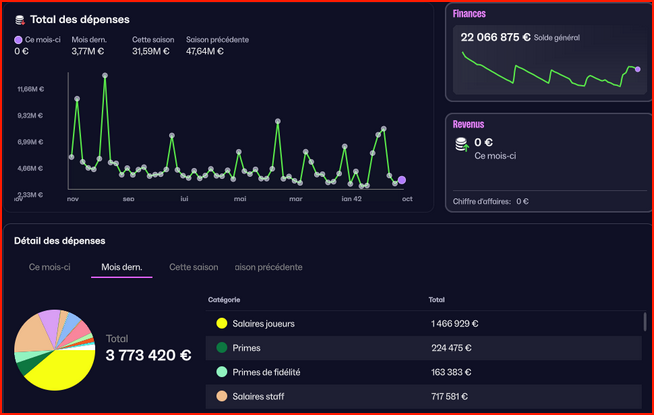
Task: Switch to the Ce mois-ci tab
Action: [50, 267]
